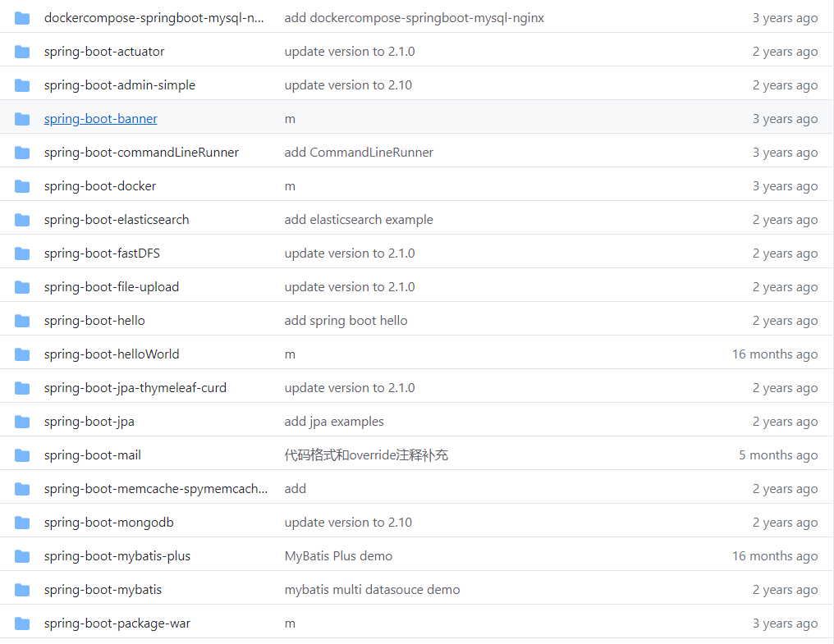
Task: Click 'update version to 2.1.0' for spring-boot-actuator
Action: point(350,52)
